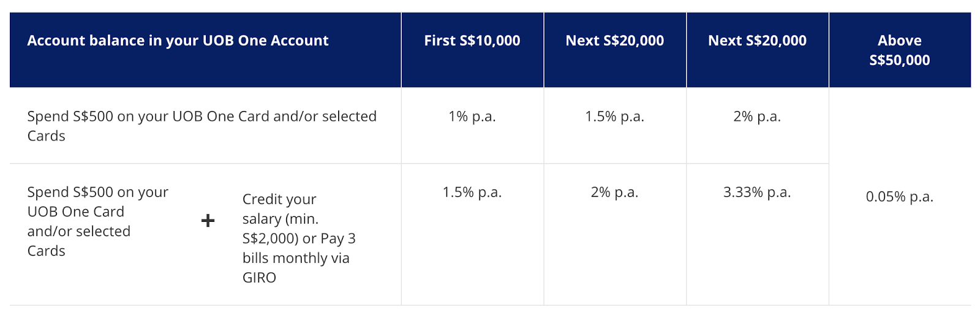
Task: Click the '1% p.a.' interest rate cell
Action: 472,116
